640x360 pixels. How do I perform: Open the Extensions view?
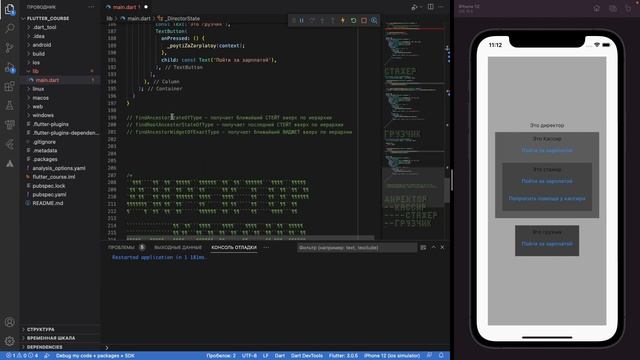(9, 86)
